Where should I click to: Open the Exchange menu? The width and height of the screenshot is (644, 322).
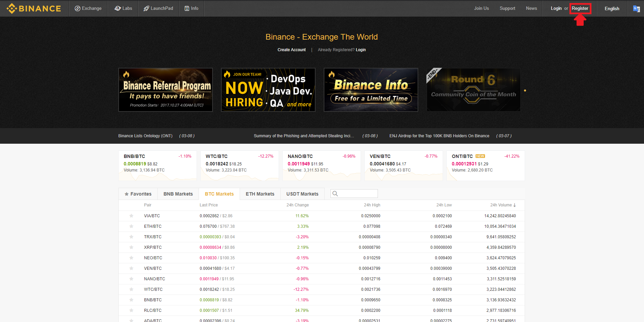pyautogui.click(x=88, y=8)
